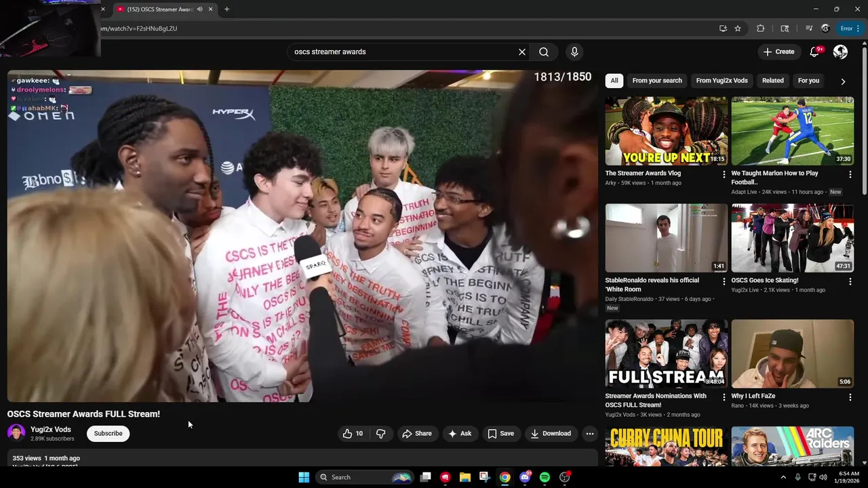Open options for Why I Left FaZe
Image resolution: width=868 pixels, height=488 pixels.
pos(850,397)
